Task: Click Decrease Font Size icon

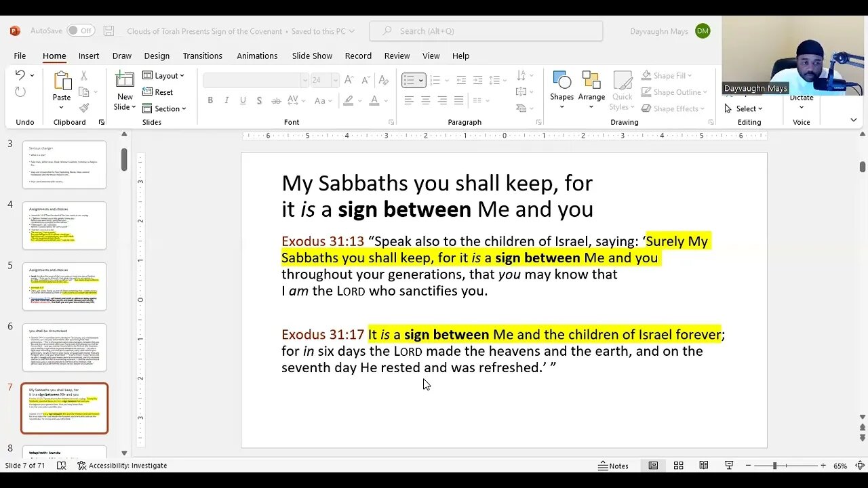Action: [x=365, y=80]
